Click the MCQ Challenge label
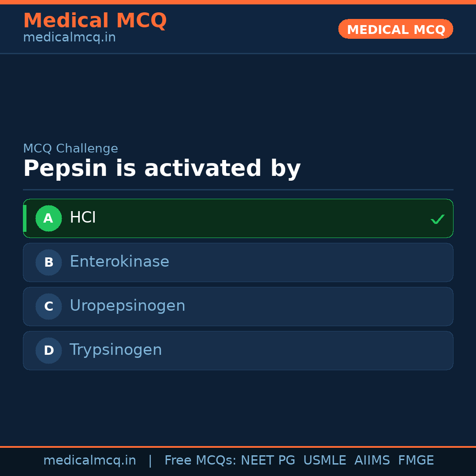This screenshot has height=476, width=476. [x=71, y=149]
